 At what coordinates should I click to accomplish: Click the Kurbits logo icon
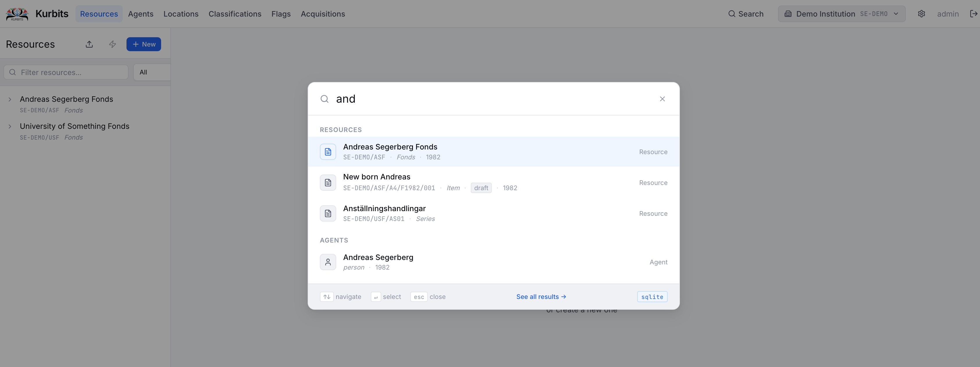17,14
